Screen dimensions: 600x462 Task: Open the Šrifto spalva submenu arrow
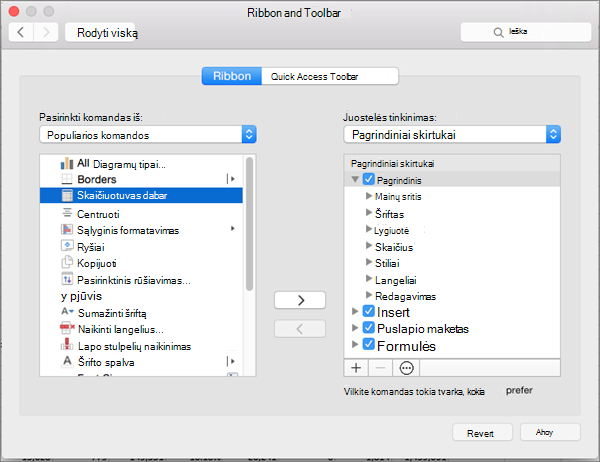231,361
